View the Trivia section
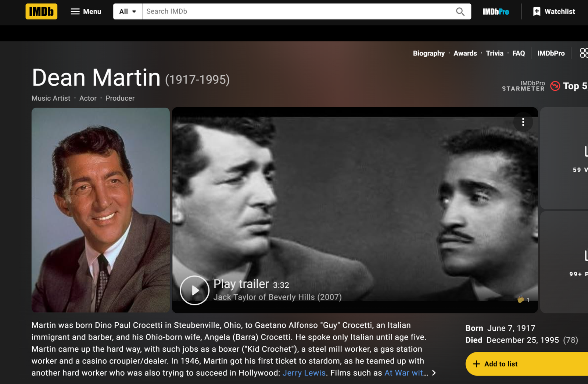Viewport: 588px width, 384px height. tap(494, 53)
